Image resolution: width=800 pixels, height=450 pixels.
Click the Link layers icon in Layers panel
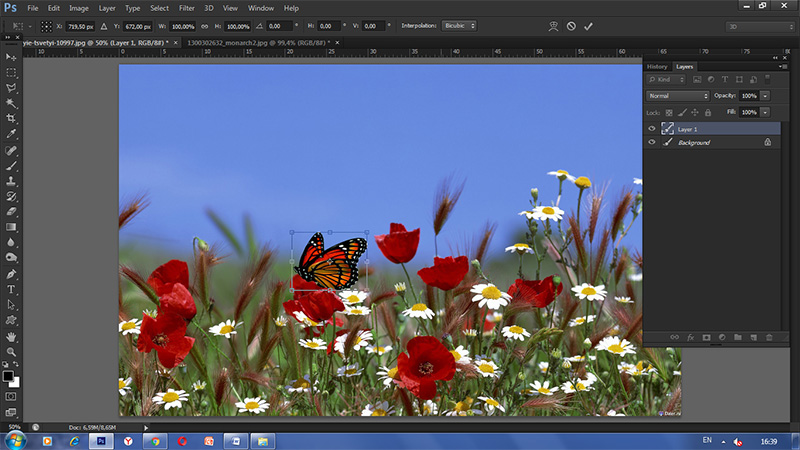pyautogui.click(x=674, y=337)
